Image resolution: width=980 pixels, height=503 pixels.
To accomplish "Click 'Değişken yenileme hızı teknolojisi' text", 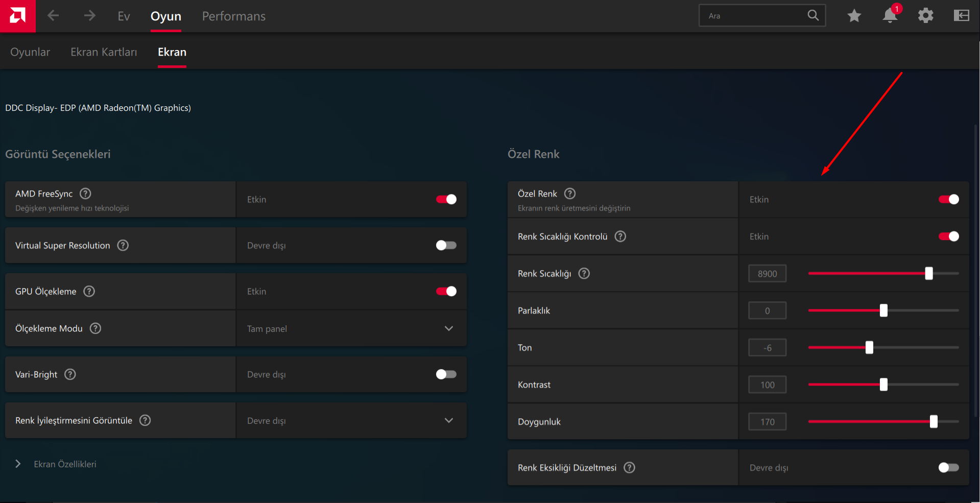I will (x=72, y=208).
